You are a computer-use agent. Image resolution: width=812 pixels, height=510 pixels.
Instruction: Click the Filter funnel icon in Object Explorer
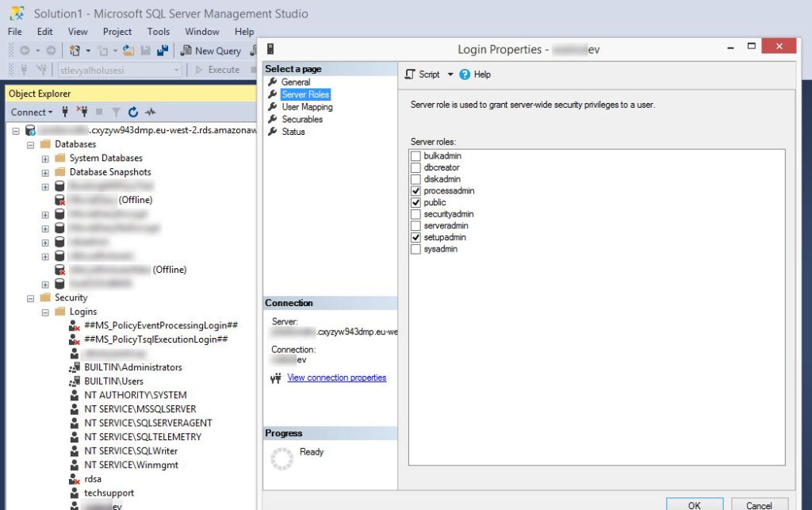[116, 112]
